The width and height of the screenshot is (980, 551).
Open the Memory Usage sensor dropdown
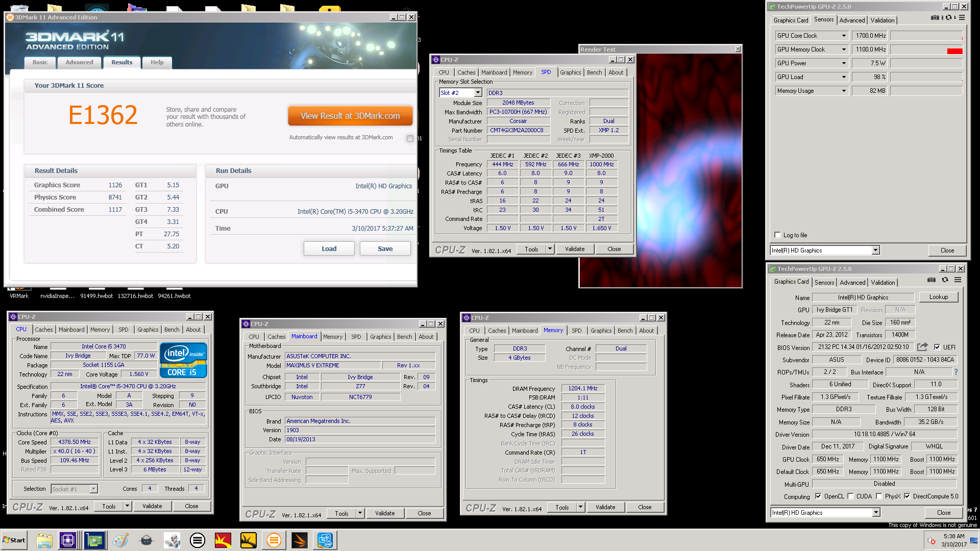[844, 91]
